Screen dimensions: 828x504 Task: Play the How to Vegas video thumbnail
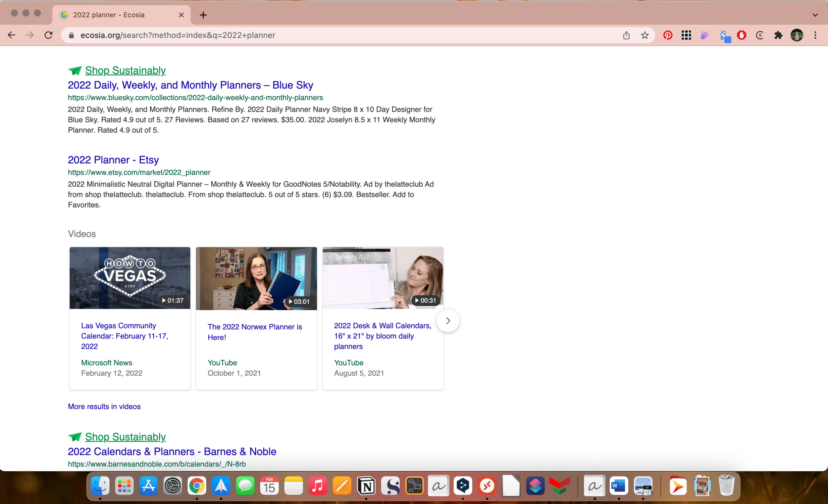[x=130, y=278]
